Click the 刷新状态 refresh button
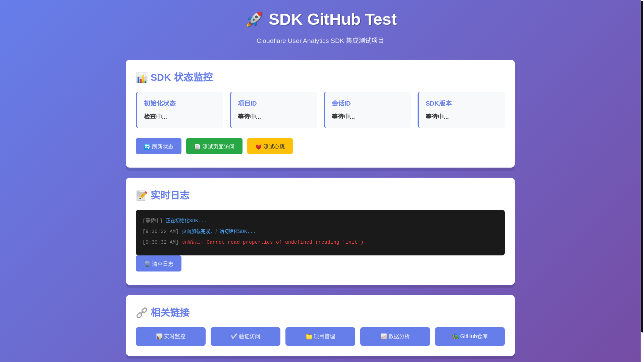 tap(159, 146)
